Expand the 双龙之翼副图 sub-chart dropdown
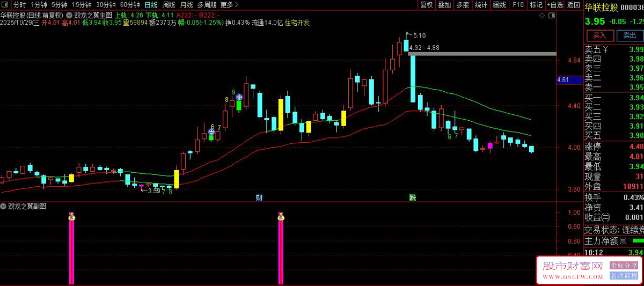 click(4, 206)
